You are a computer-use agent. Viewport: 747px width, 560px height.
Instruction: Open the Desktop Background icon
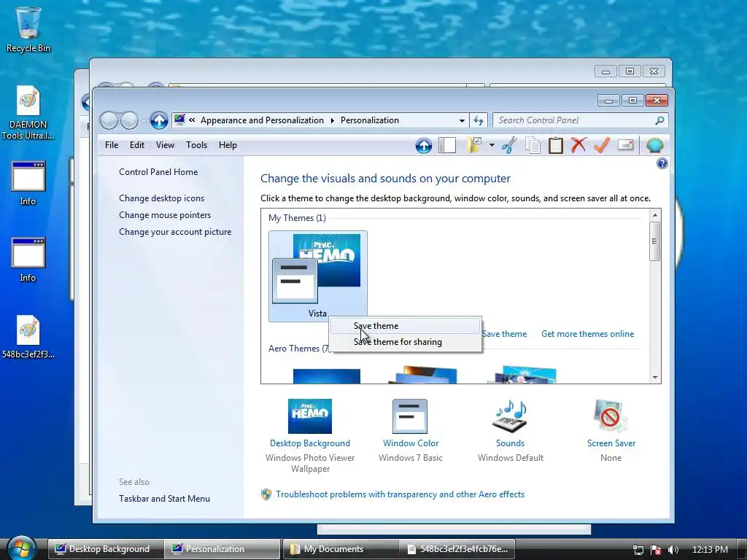309,416
